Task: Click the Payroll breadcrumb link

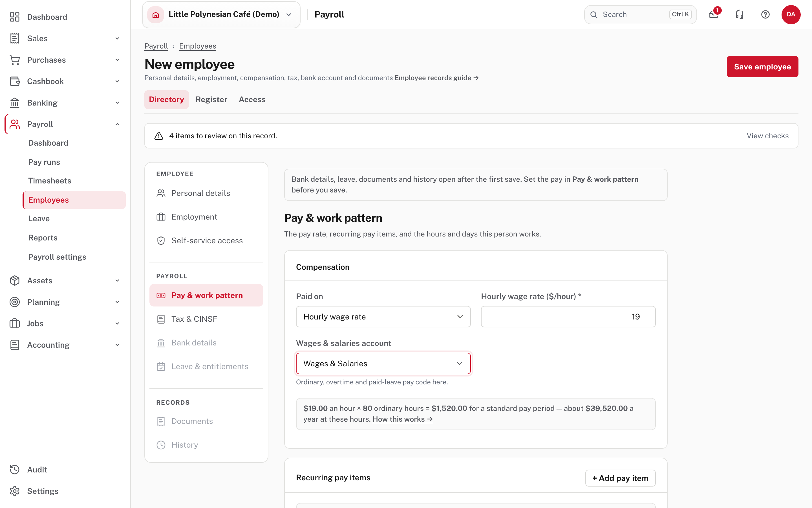Action: [x=156, y=46]
